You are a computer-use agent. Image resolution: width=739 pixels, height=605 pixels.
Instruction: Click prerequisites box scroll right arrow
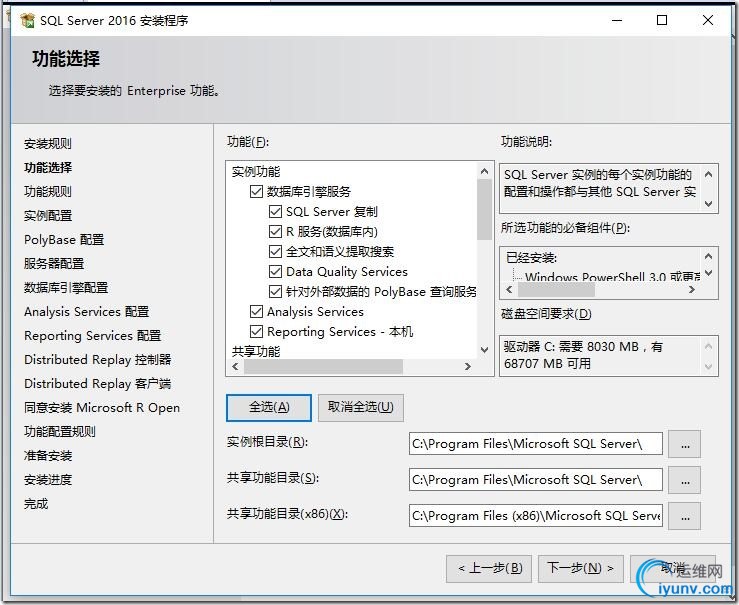pyautogui.click(x=692, y=290)
